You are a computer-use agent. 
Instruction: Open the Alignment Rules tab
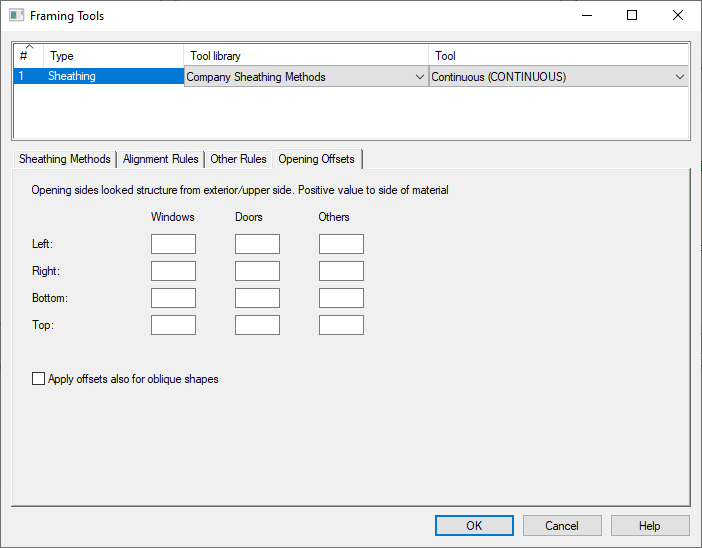(160, 159)
